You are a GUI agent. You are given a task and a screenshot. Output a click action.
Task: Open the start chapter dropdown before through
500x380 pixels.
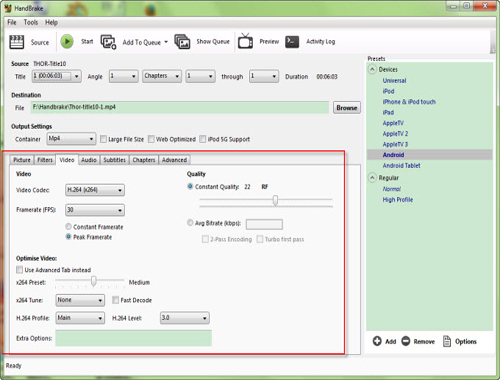(200, 76)
